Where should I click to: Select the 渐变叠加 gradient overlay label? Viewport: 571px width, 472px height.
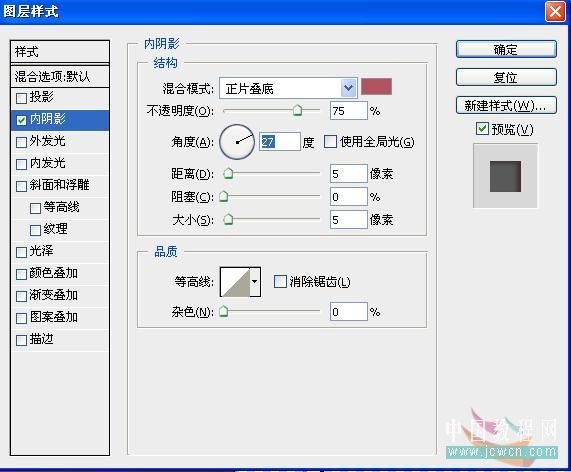click(x=54, y=295)
